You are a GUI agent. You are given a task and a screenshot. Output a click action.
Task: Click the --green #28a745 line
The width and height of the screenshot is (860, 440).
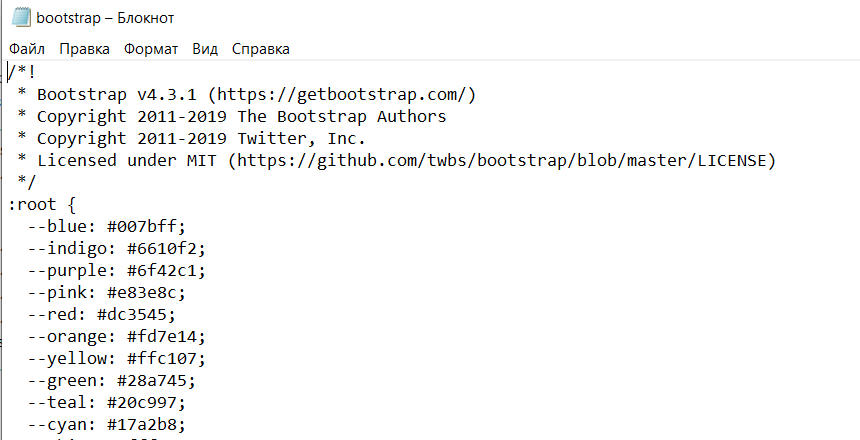pos(112,380)
